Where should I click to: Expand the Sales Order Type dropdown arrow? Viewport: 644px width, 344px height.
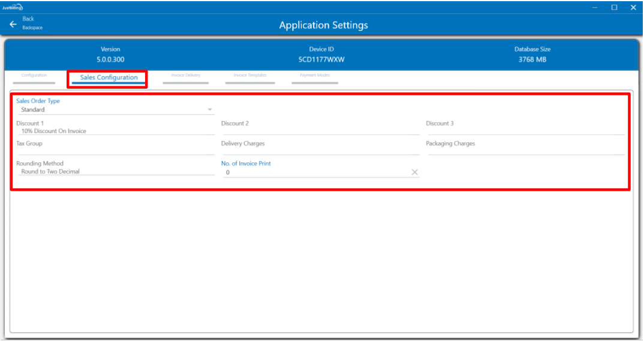(210, 110)
